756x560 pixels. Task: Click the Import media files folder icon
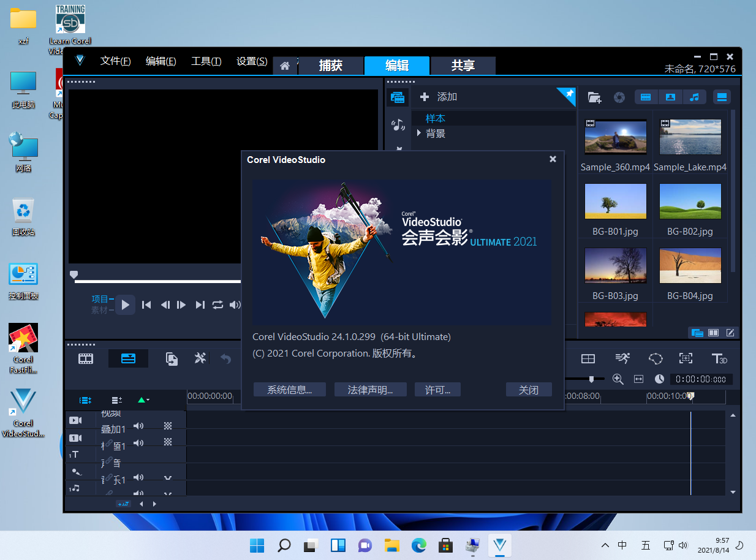[x=594, y=97]
